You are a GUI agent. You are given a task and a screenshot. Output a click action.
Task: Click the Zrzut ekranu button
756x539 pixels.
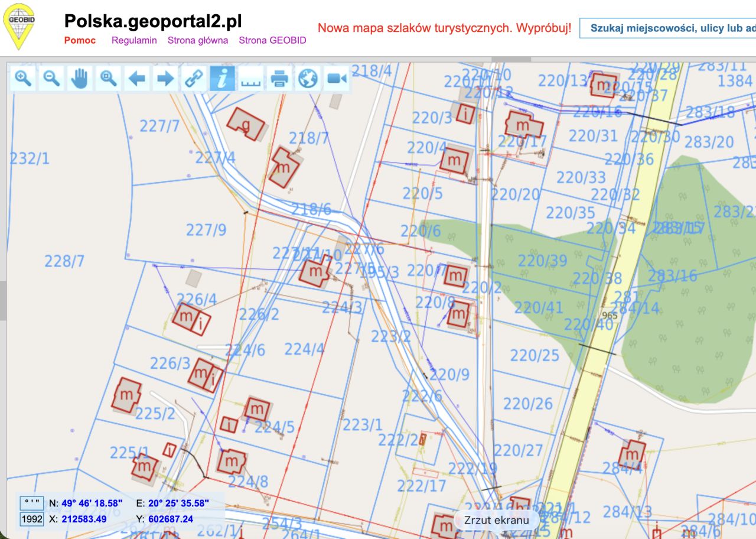[x=497, y=521]
